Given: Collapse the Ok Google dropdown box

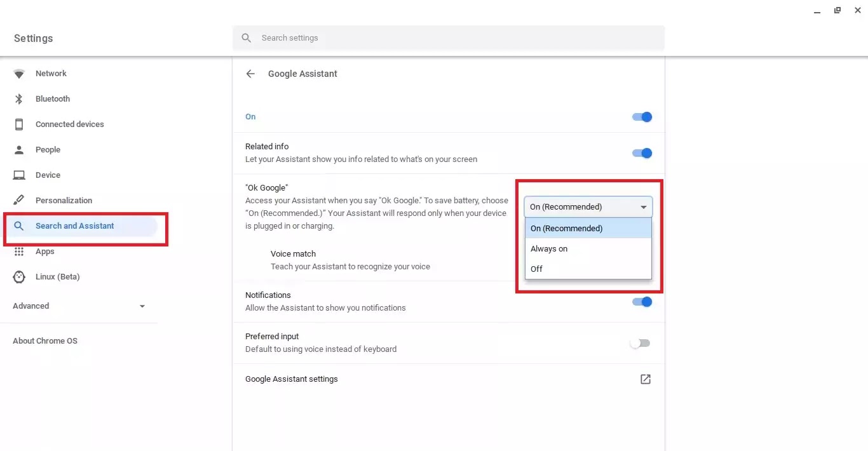Looking at the screenshot, I should click(588, 207).
